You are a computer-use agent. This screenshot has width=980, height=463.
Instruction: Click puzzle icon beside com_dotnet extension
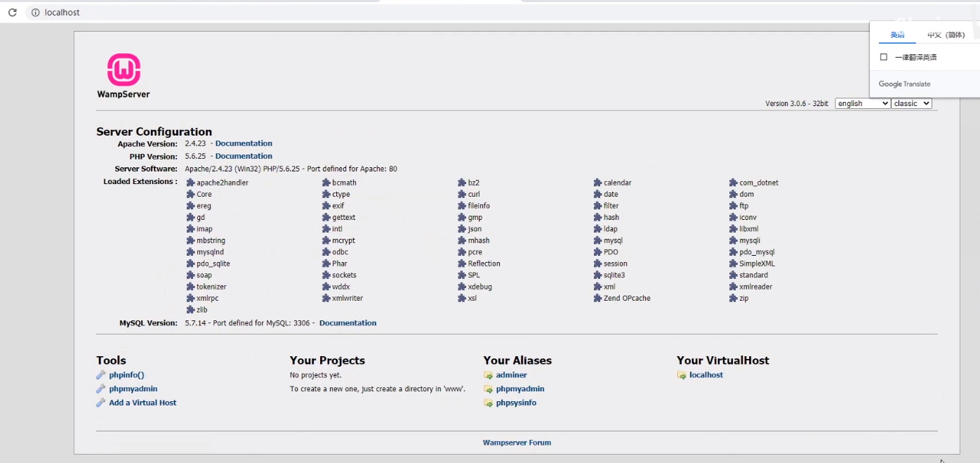734,183
